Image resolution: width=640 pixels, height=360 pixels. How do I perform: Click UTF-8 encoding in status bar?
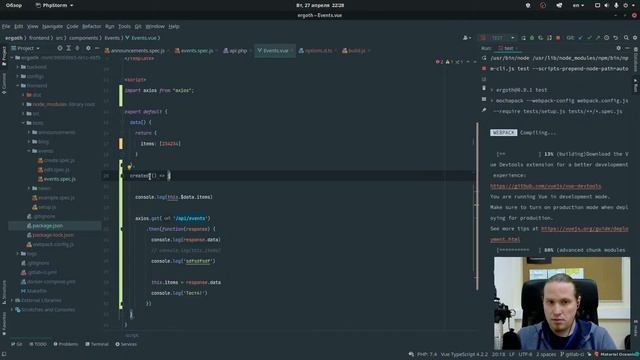[x=525, y=354]
